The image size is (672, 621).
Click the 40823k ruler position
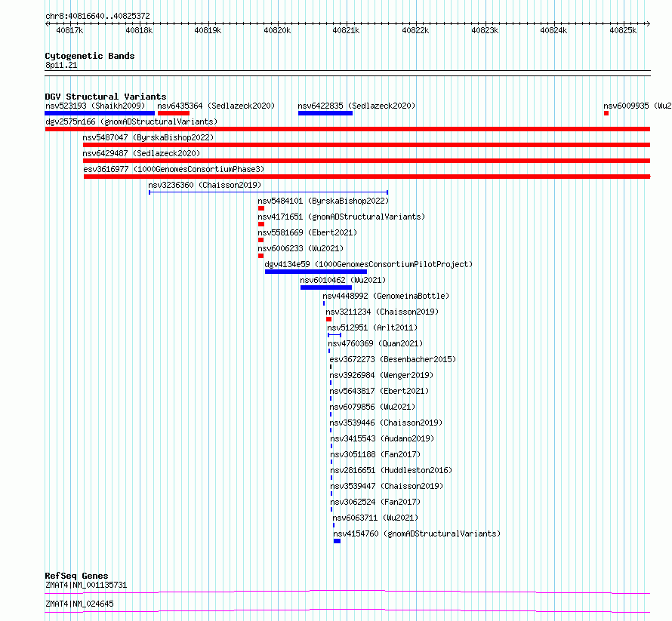point(485,30)
